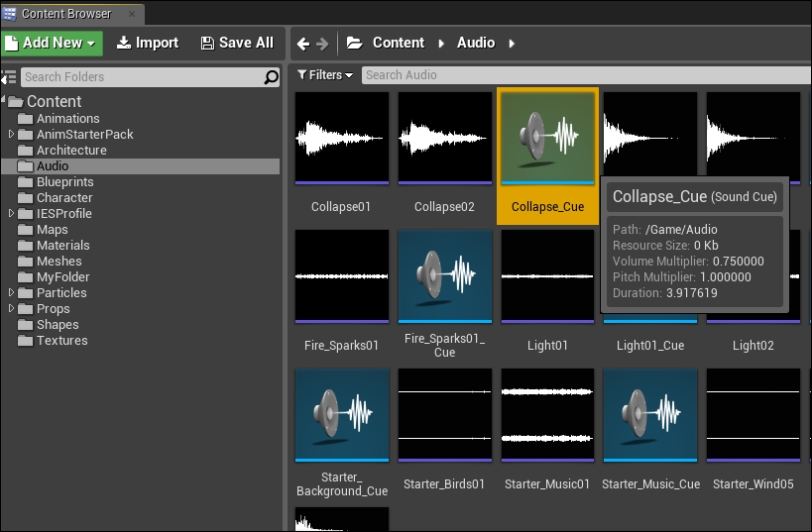This screenshot has width=812, height=532.
Task: Select the Collapse01 sound wave thumbnail
Action: click(x=342, y=138)
